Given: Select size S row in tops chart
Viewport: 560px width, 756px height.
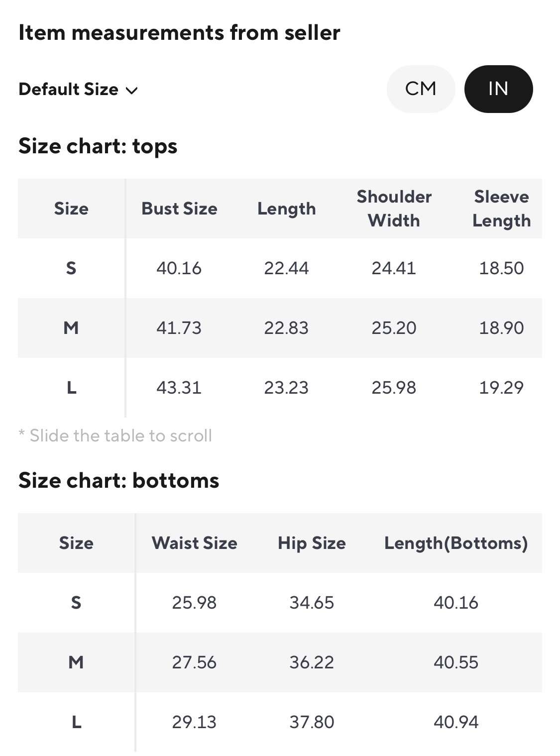Looking at the screenshot, I should click(x=71, y=268).
